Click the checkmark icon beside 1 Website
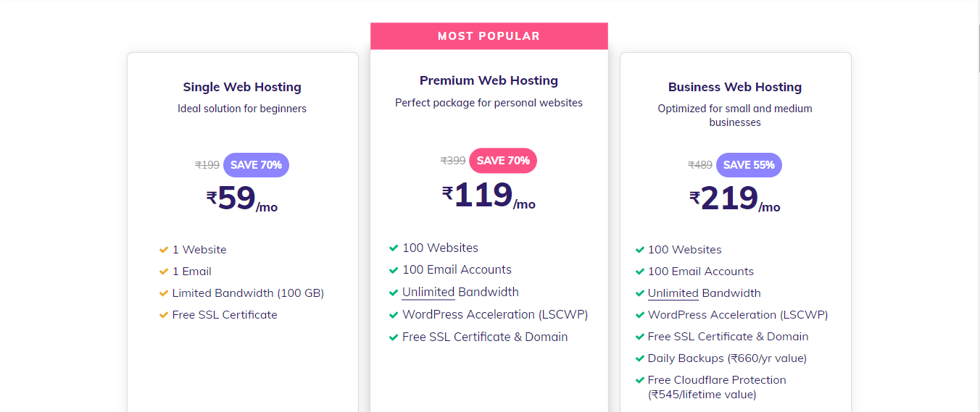The height and width of the screenshot is (412, 980). coord(164,250)
